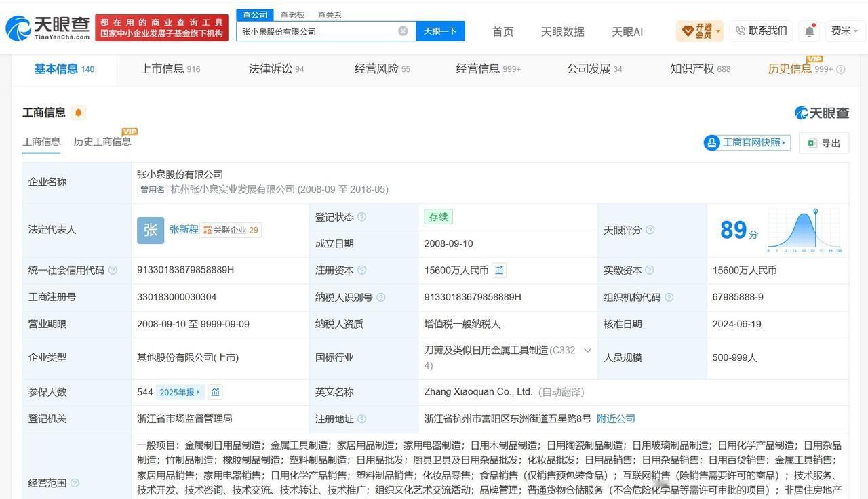This screenshot has width=868, height=499.
Task: Click the TianYanCha logo
Action: tap(47, 28)
